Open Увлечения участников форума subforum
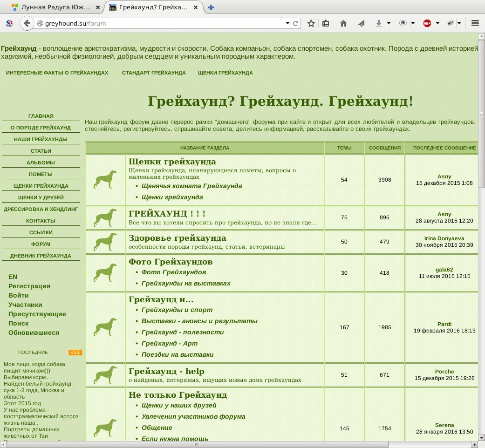Image resolution: width=485 pixels, height=448 pixels. click(193, 417)
